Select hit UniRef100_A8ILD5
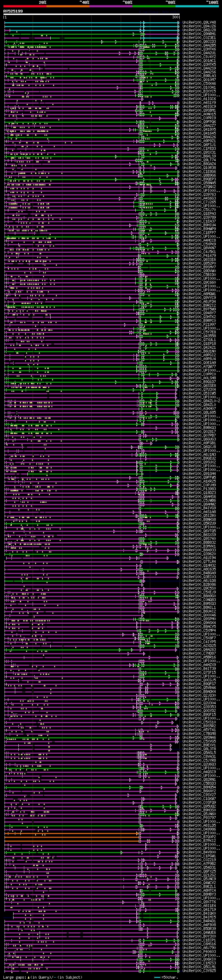222x980 pixels. pos(199,826)
